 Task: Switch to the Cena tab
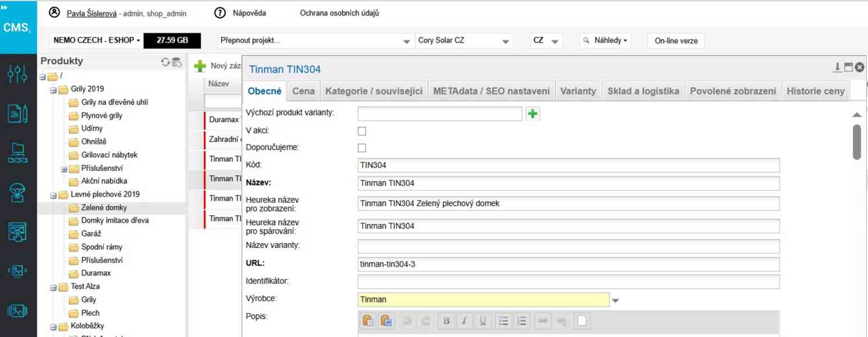(x=303, y=91)
